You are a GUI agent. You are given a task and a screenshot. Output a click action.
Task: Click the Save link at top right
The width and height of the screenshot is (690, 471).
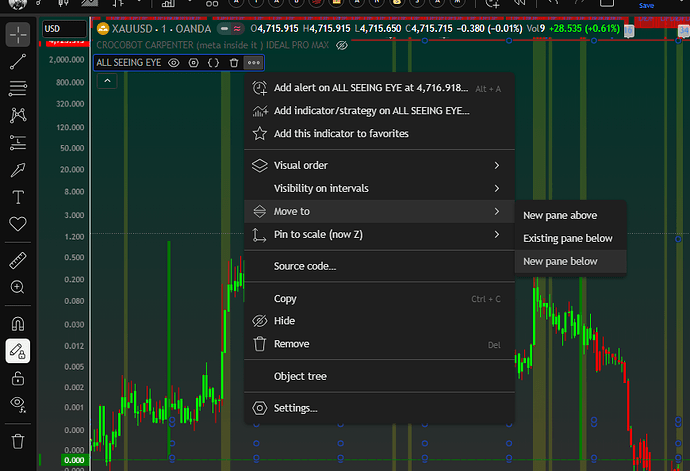(646, 5)
